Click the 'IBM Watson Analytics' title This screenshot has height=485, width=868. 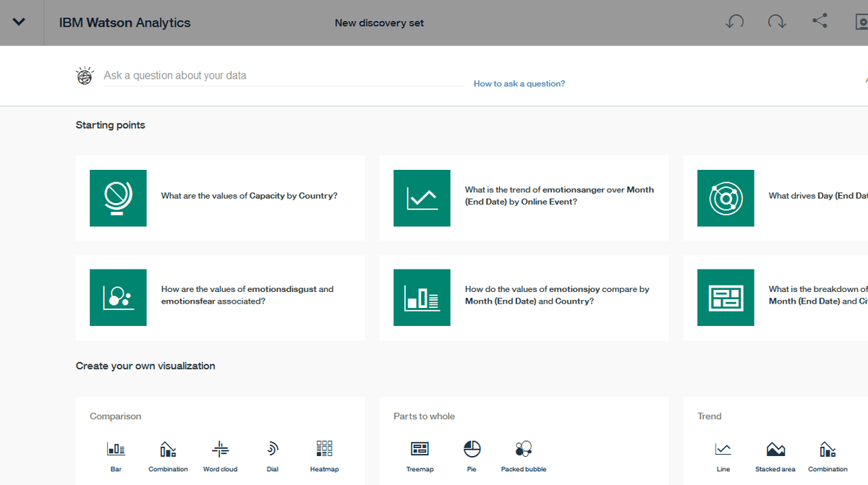click(x=125, y=22)
